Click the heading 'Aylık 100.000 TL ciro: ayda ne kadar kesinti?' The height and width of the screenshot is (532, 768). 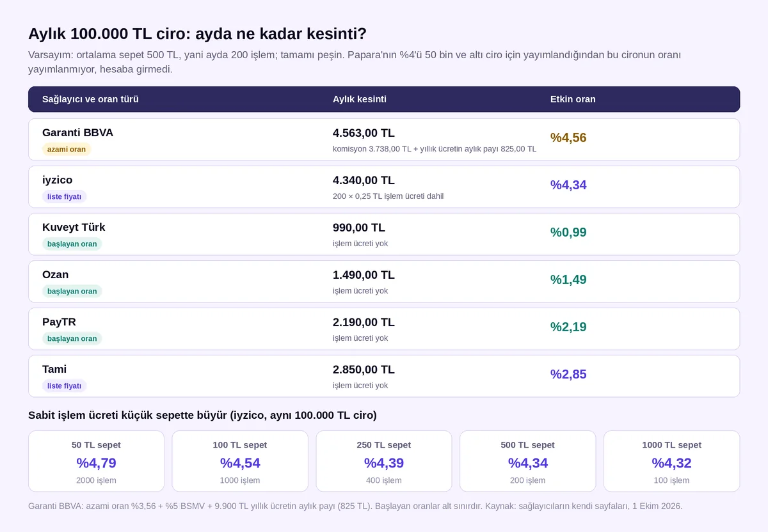(197, 34)
